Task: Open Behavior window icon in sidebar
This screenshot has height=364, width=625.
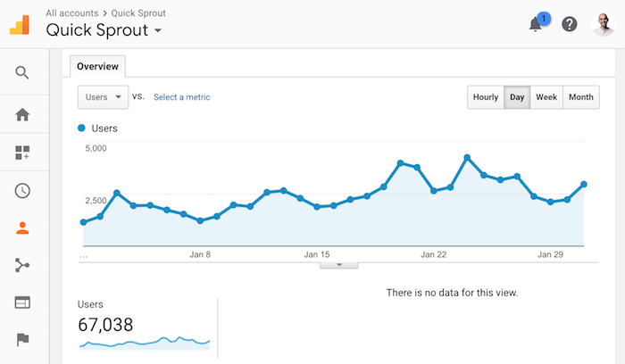Action: 22,302
